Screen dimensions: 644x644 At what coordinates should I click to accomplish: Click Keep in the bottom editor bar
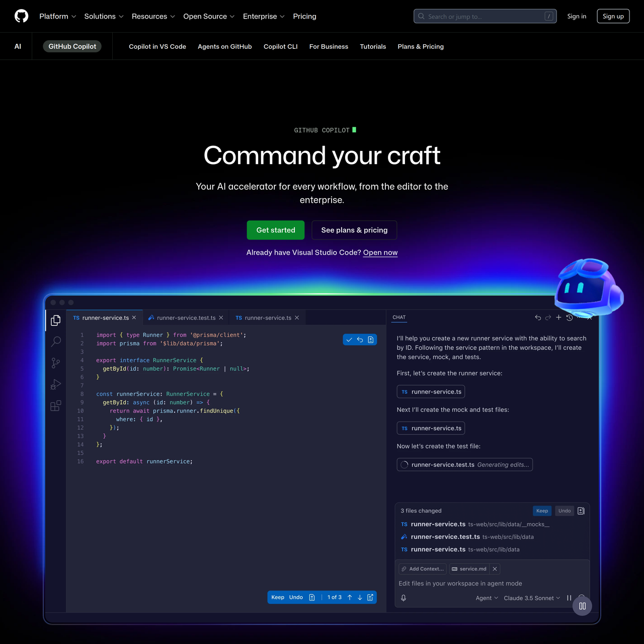(x=278, y=597)
